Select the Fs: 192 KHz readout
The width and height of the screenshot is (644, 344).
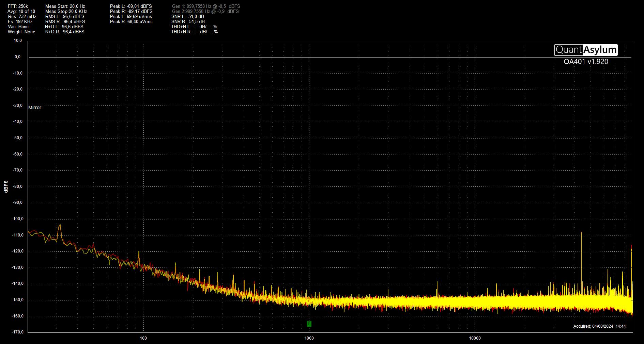(20, 22)
